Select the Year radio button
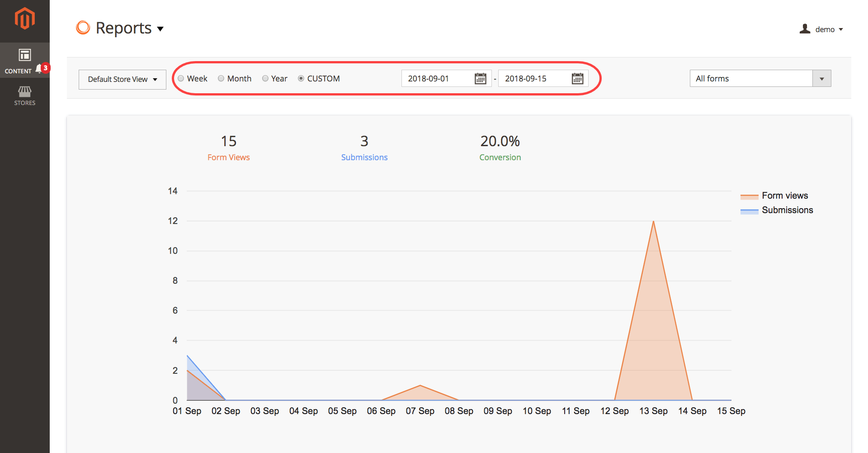868x453 pixels. point(265,79)
